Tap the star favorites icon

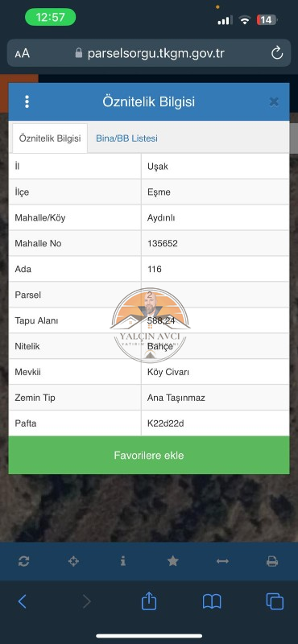point(172,561)
